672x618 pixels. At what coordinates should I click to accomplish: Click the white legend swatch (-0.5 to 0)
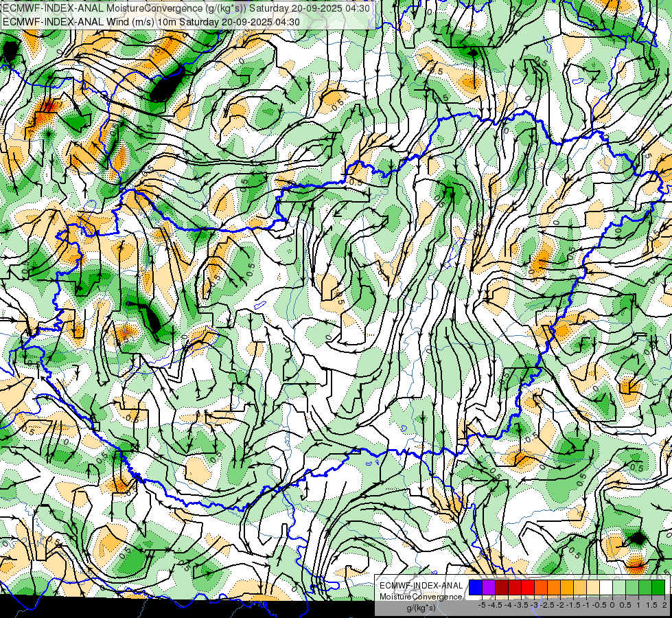pos(606,587)
